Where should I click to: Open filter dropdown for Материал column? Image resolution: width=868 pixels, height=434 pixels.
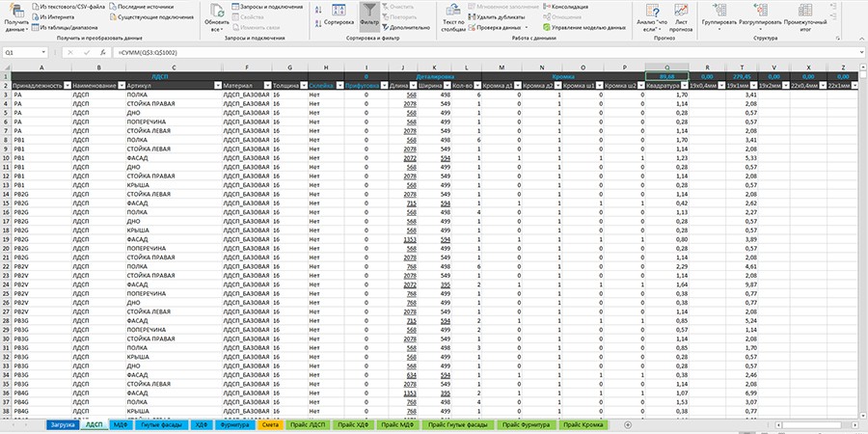coord(267,86)
